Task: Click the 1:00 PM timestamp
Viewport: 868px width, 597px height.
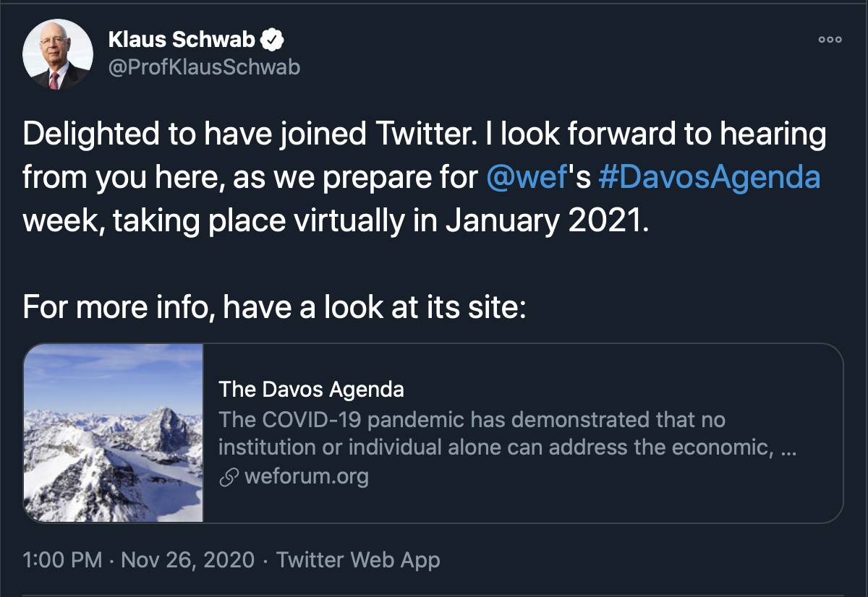Action: pyautogui.click(x=62, y=559)
